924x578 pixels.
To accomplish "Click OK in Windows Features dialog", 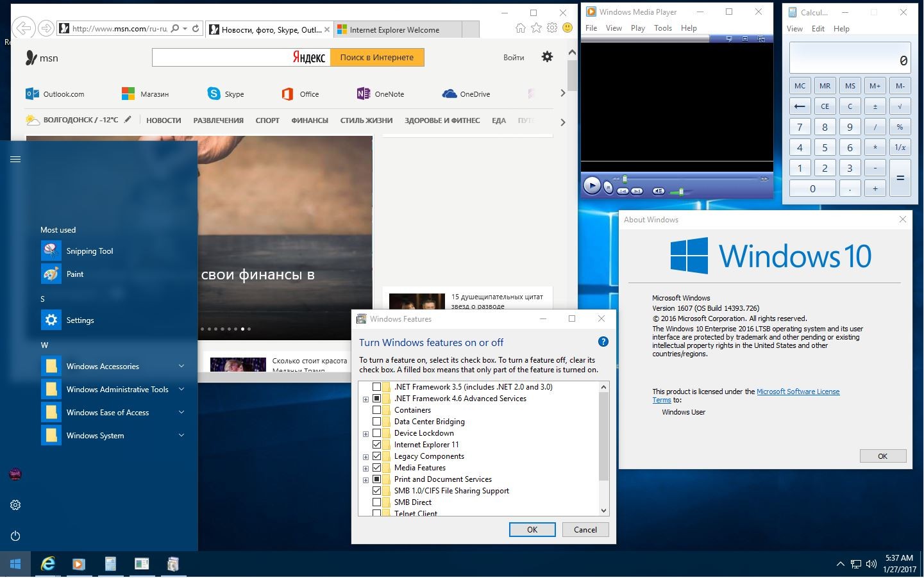I will 532,529.
